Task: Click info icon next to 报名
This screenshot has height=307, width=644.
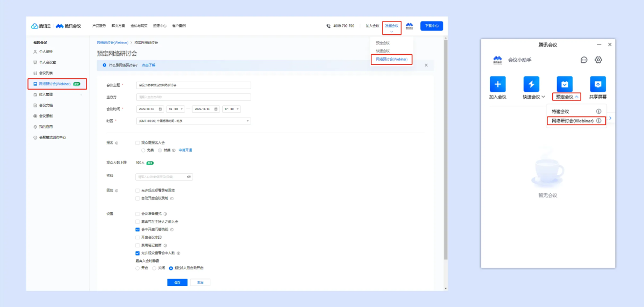Action: click(x=117, y=143)
